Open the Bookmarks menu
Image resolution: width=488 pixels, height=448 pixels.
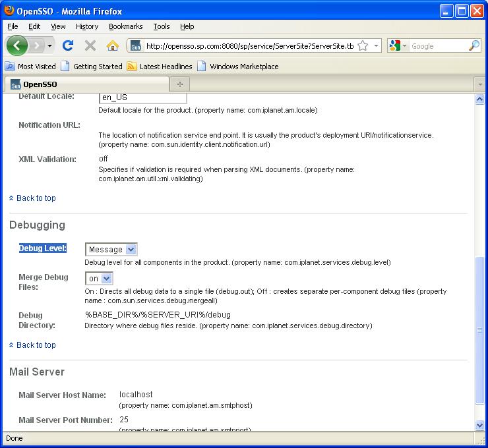coord(125,26)
